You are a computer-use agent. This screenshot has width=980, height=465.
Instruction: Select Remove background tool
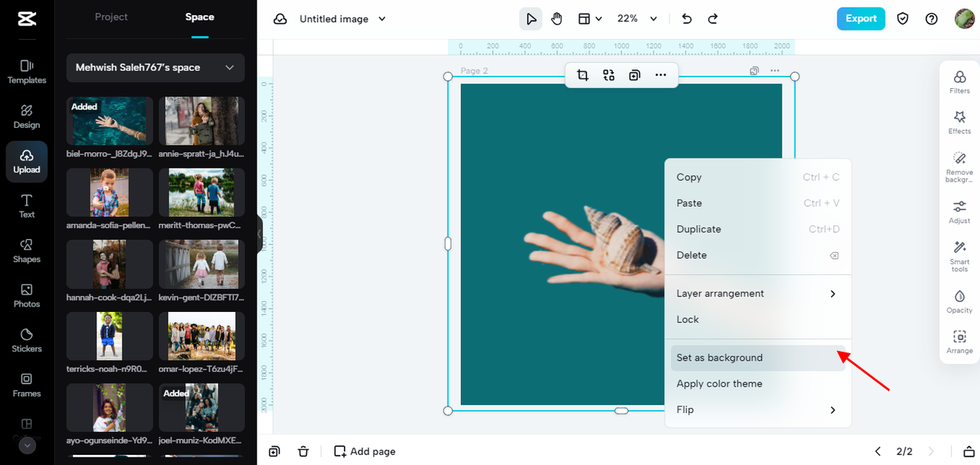pyautogui.click(x=959, y=166)
